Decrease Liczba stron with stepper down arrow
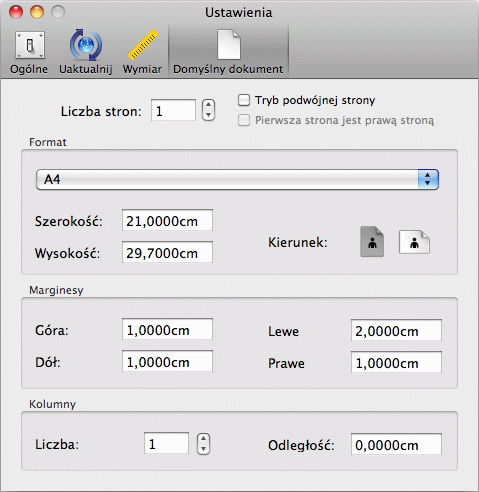The height and width of the screenshot is (492, 479). click(x=208, y=115)
